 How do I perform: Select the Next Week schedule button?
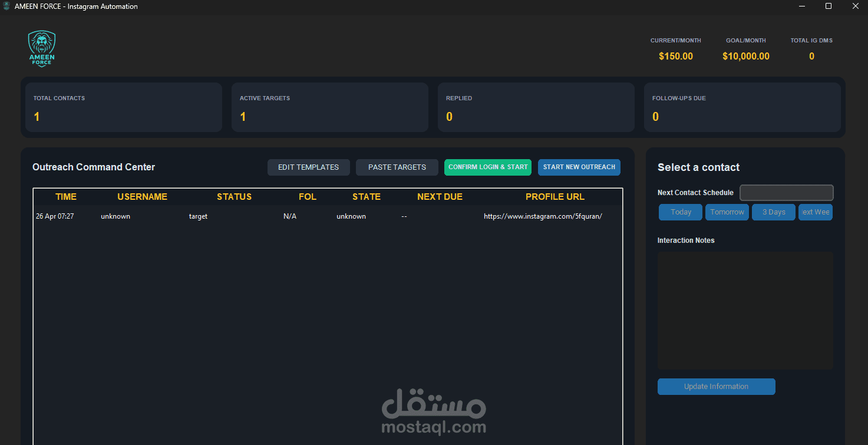pyautogui.click(x=816, y=212)
